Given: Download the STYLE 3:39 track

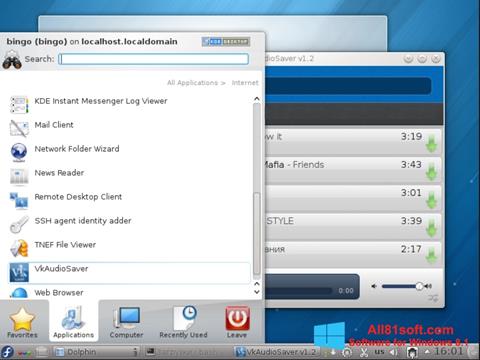Looking at the screenshot, I should coord(431,228).
